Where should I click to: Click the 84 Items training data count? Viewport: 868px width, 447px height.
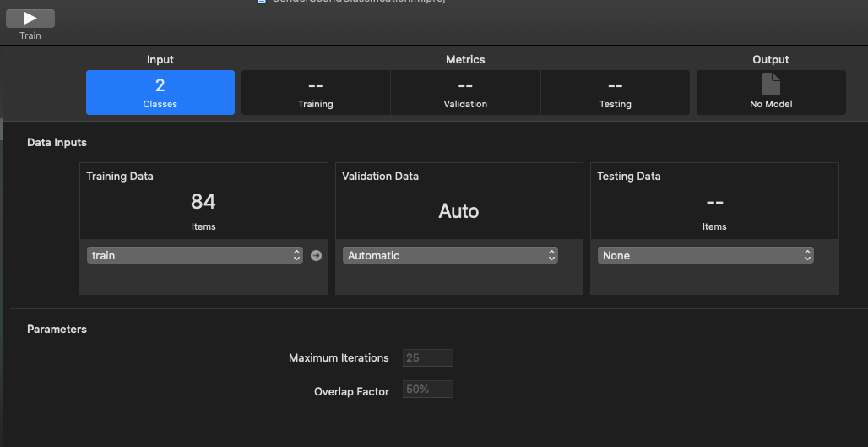(x=203, y=210)
